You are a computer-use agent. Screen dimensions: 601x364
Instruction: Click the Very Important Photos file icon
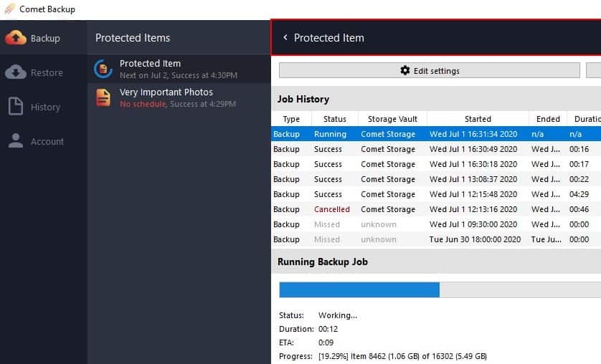pos(103,97)
